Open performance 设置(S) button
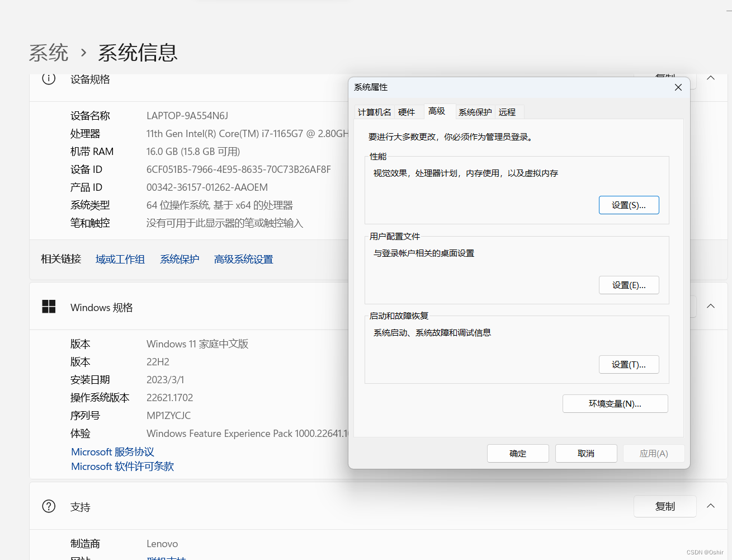This screenshot has width=732, height=560. 629,205
